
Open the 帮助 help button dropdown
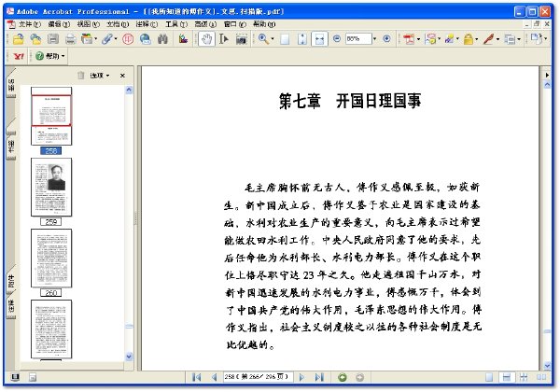pyautogui.click(x=63, y=56)
